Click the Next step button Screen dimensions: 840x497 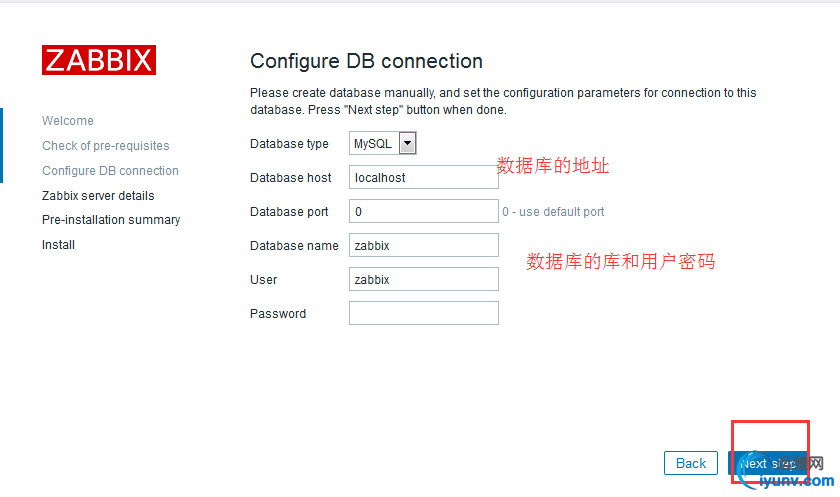(x=768, y=464)
